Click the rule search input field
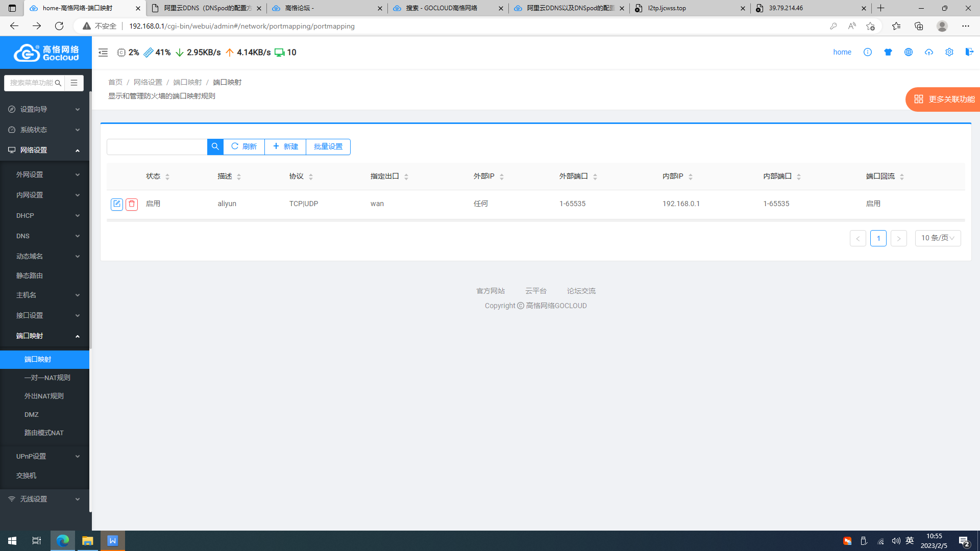 (x=157, y=147)
